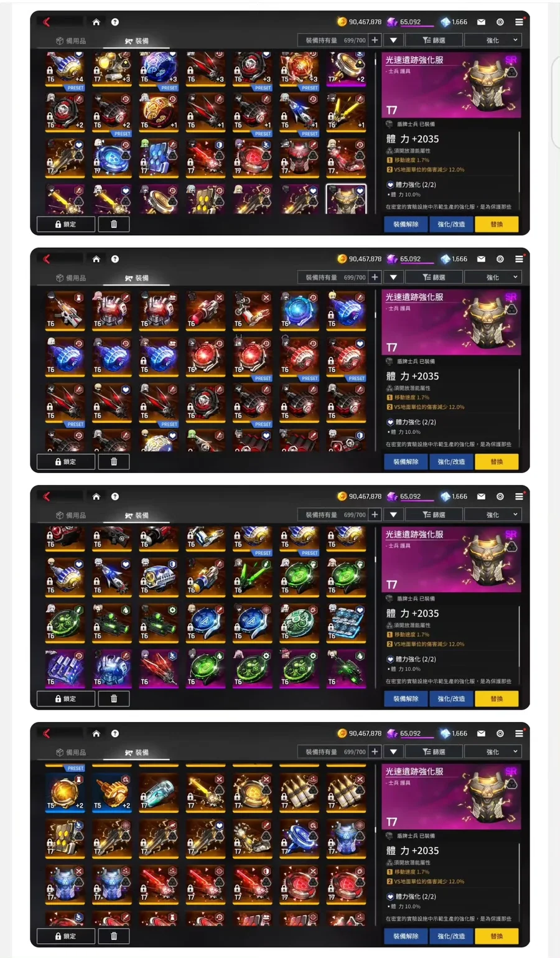Select the highlighted T7 armor thumbnail in the topmost grid
Image resolution: width=560 pixels, height=958 pixels.
(346, 199)
